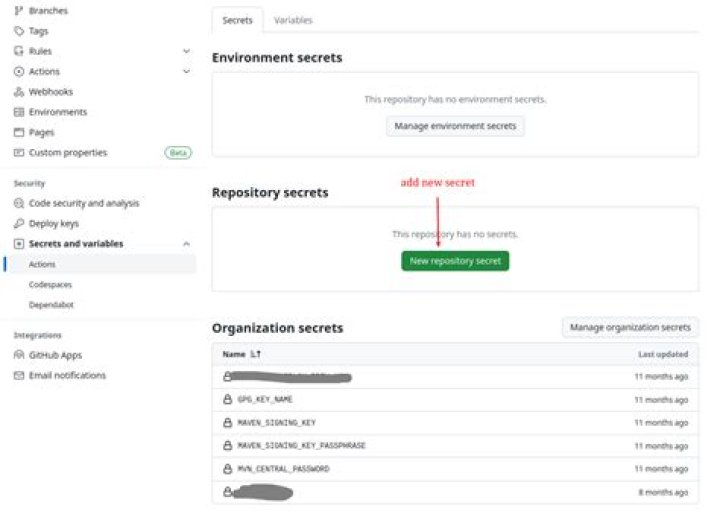The height and width of the screenshot is (523, 720).
Task: Open Codespaces under Secrets and variables
Action: tap(50, 285)
